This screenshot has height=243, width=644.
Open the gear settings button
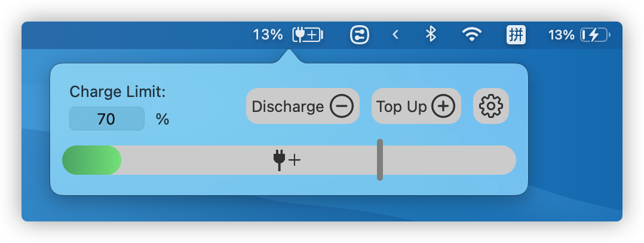(x=491, y=106)
